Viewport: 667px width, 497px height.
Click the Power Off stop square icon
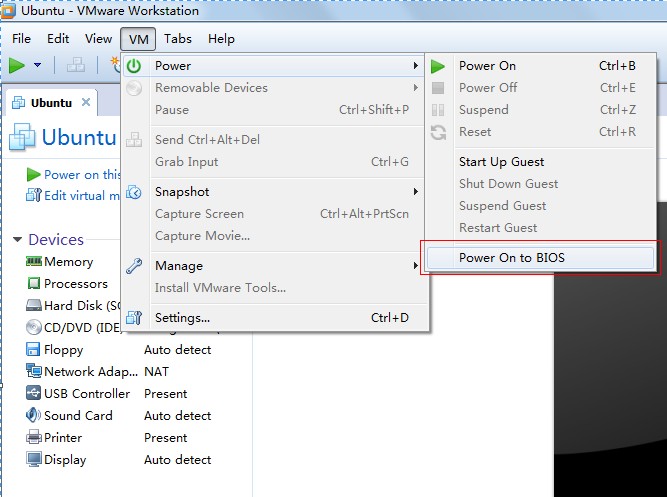pyautogui.click(x=438, y=88)
